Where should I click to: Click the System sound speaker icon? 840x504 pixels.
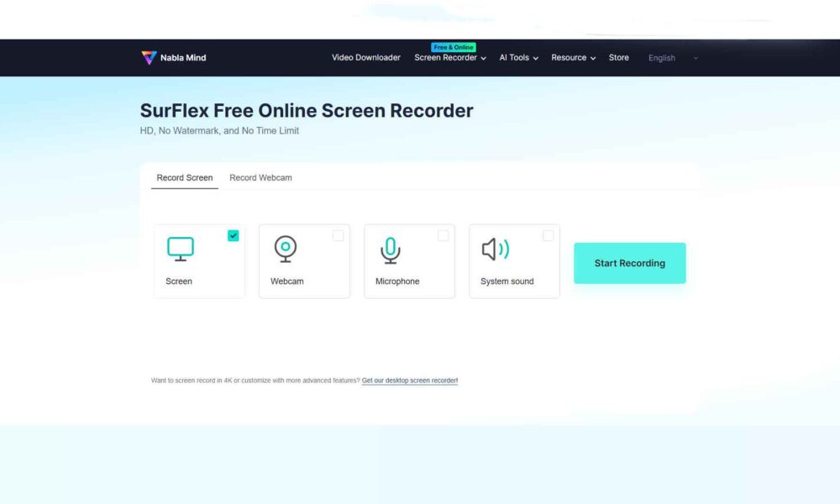point(496,249)
